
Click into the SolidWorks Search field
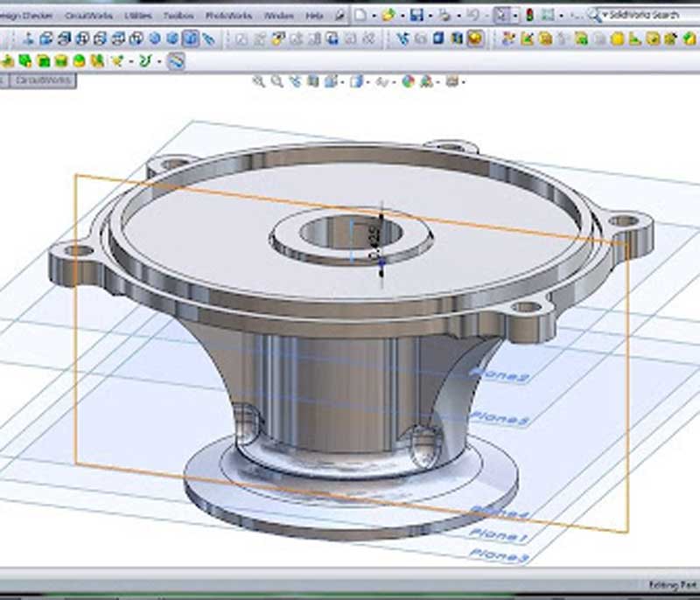(x=646, y=15)
